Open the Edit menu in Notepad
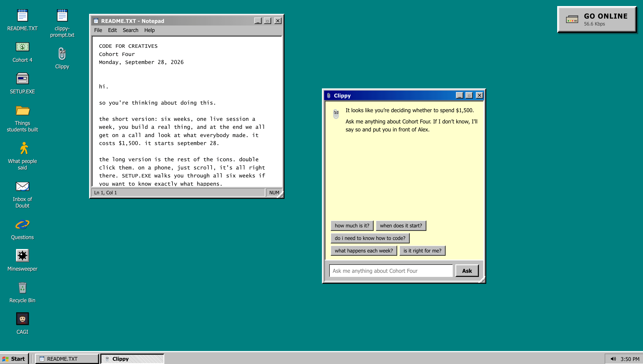 coord(112,30)
